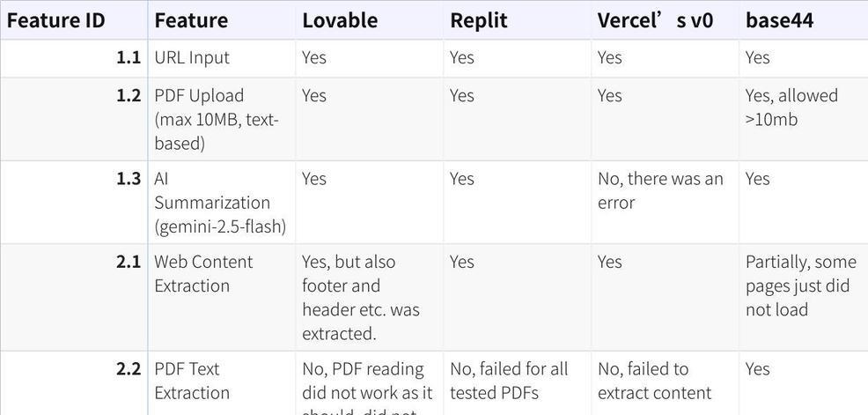
Task: Select Lovable's 'Yes, but also footer' cell
Action: 361,298
